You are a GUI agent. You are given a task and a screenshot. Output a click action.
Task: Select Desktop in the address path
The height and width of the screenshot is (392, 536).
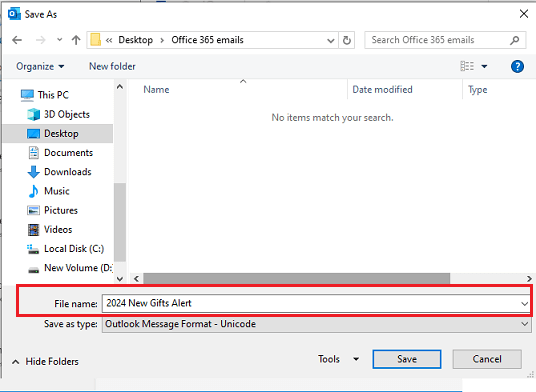coord(135,40)
